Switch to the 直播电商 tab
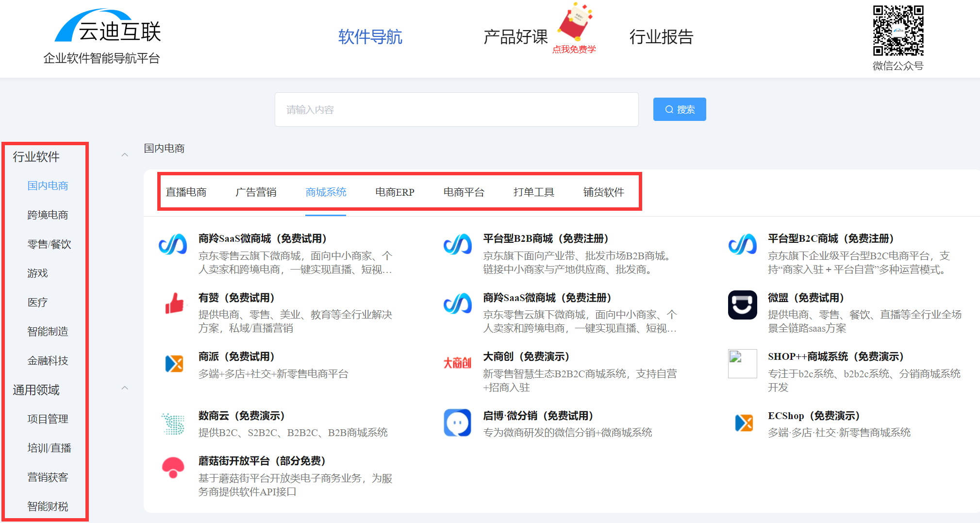The width and height of the screenshot is (980, 523). 186,192
